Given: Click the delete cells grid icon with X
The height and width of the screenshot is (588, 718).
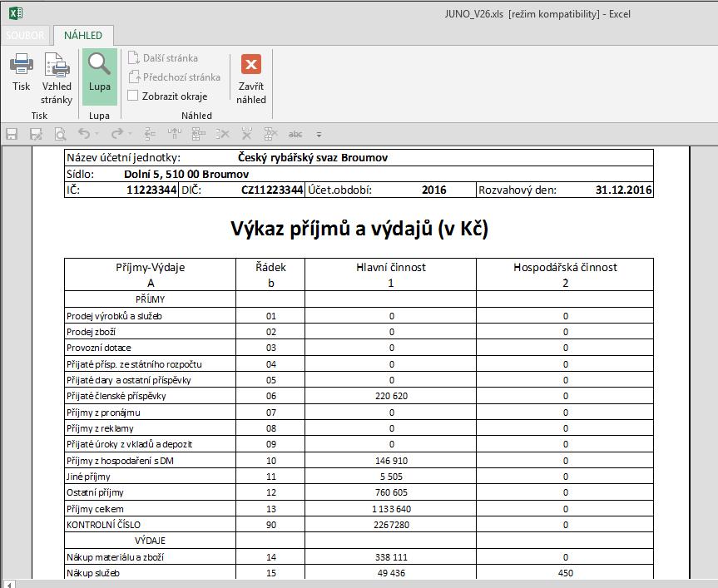Looking at the screenshot, I should click(270, 134).
